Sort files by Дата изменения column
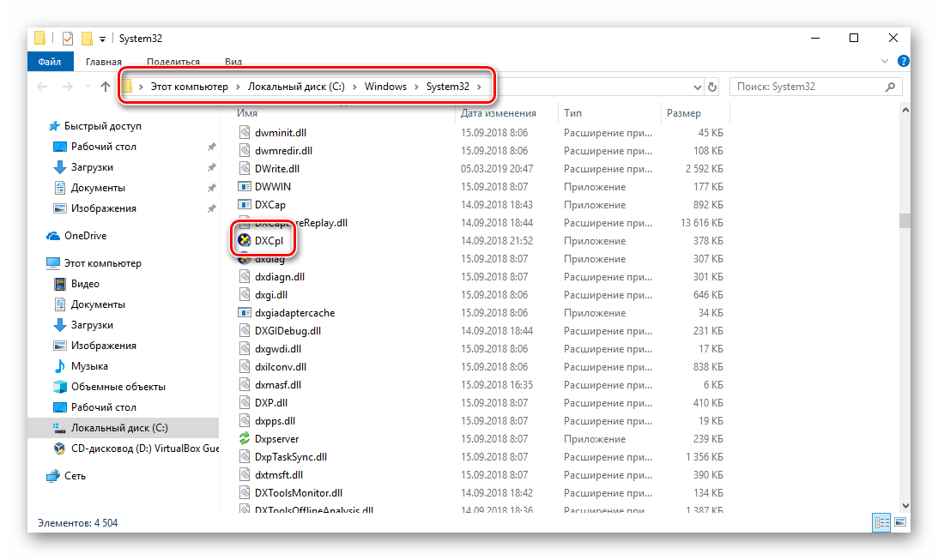Screen dimensions: 938x560 [498, 113]
